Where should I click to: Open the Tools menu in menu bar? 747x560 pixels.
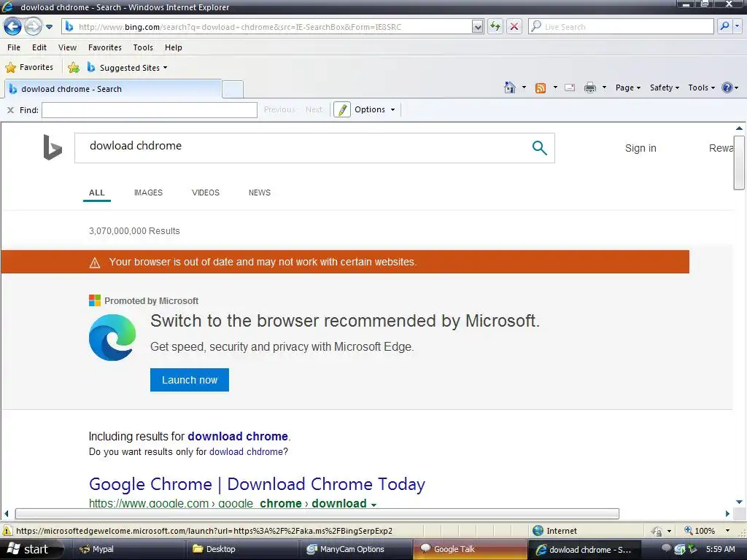143,47
